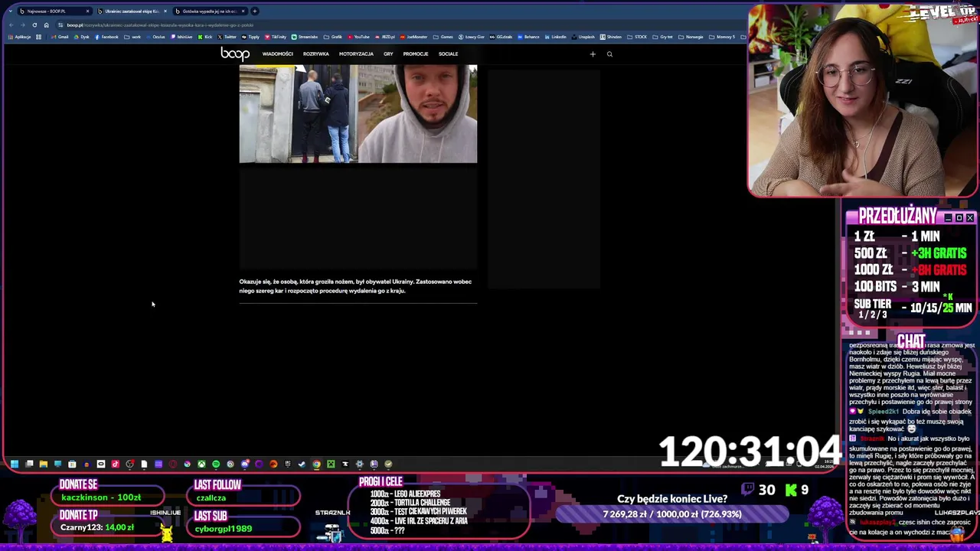Screen dimensions: 980x551
Task: Open the gear settings taskbar icon
Action: pyautogui.click(x=359, y=464)
